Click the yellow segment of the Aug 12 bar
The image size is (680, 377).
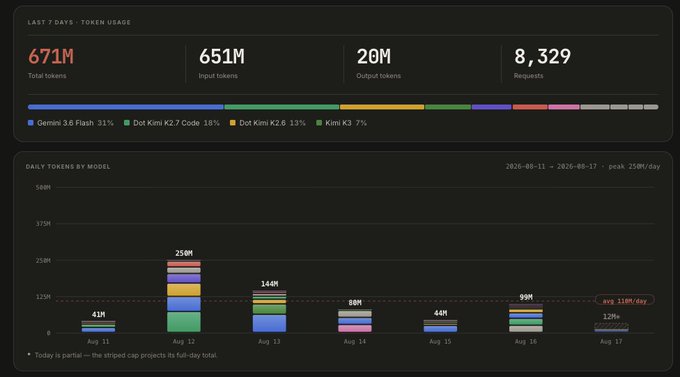pos(184,290)
